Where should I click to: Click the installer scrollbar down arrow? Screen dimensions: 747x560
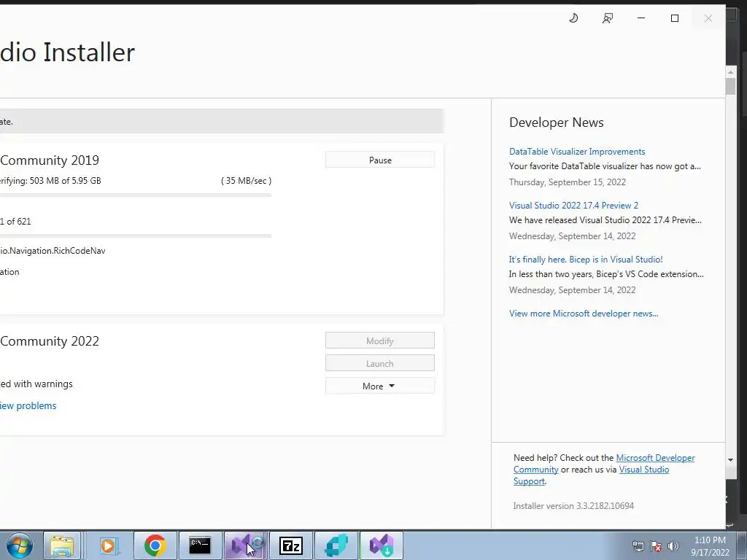730,460
